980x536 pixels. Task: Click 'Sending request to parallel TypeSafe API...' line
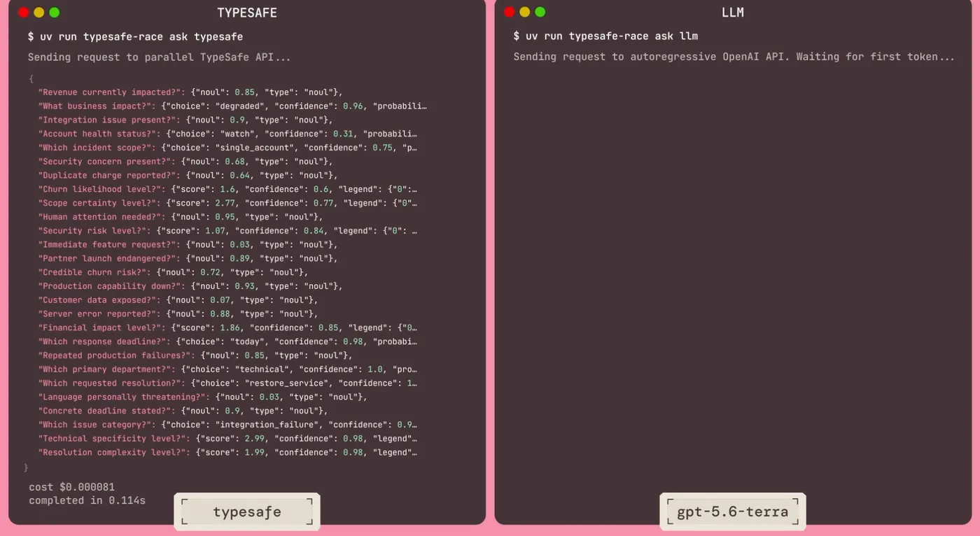click(x=159, y=57)
